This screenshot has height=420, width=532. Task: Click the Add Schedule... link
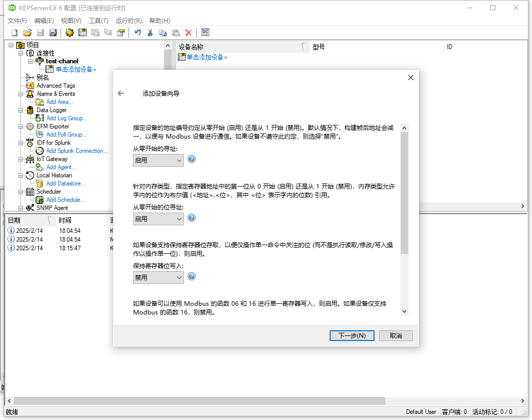[x=66, y=199]
